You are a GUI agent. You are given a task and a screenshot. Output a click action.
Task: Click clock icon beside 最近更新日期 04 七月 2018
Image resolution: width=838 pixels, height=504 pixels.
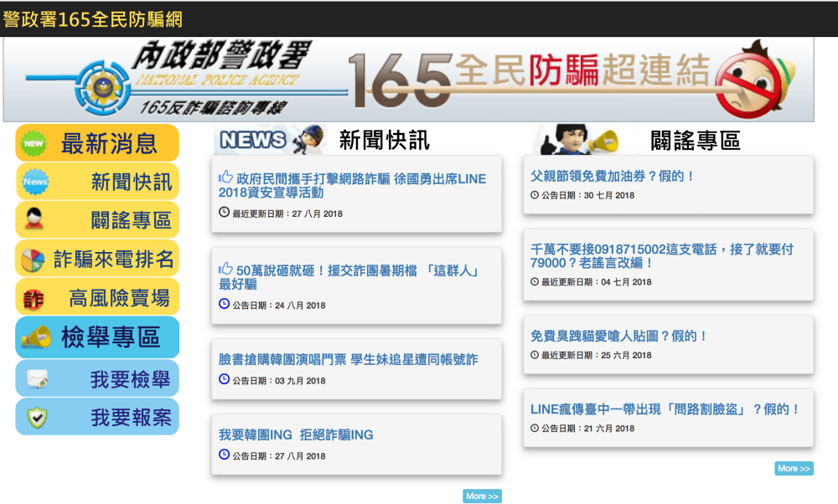[x=535, y=281]
